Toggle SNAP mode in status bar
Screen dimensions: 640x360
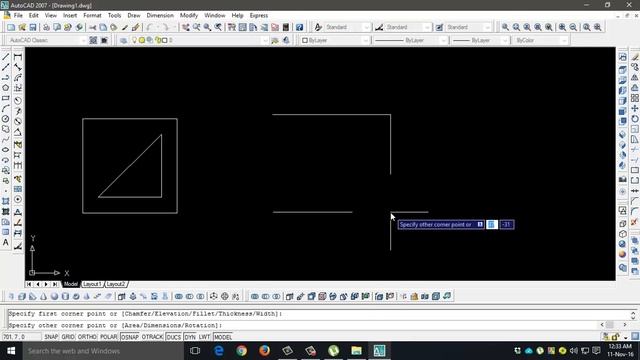coord(51,337)
